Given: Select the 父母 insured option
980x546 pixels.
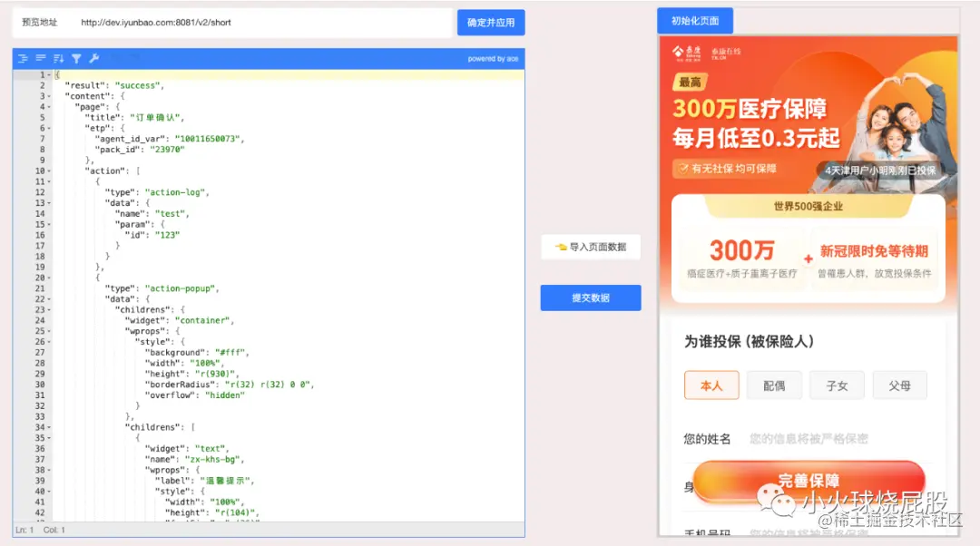Looking at the screenshot, I should pos(899,385).
